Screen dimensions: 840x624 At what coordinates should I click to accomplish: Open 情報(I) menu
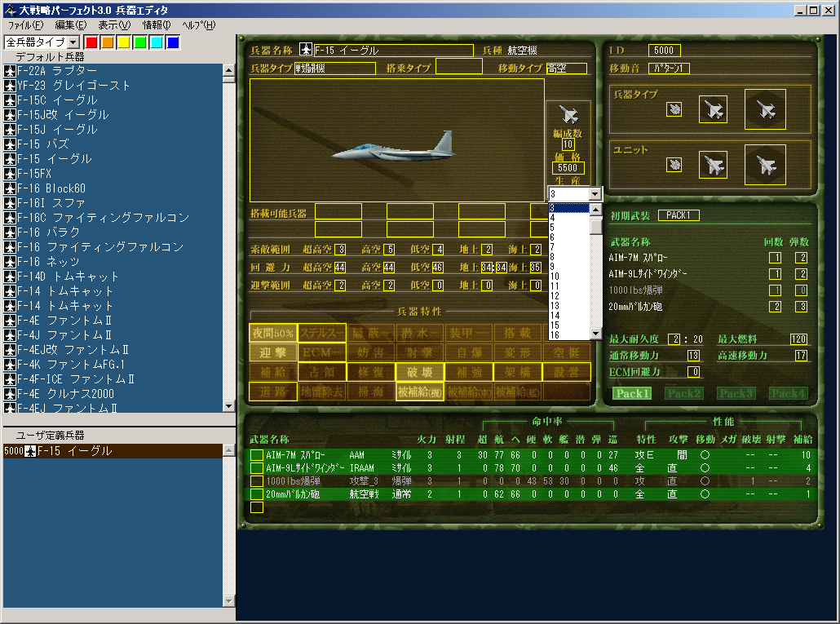coord(157,25)
